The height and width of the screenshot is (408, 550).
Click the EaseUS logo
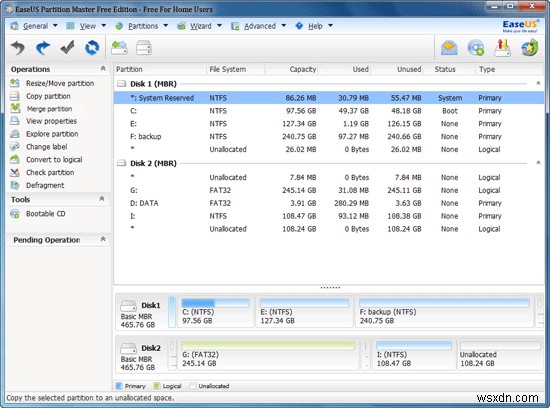coord(520,26)
